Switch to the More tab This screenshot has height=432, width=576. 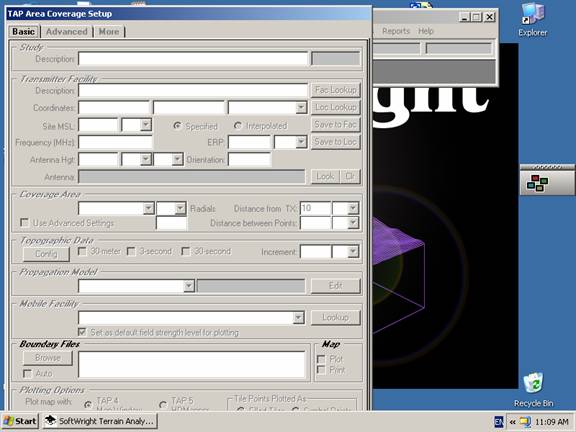tap(109, 32)
